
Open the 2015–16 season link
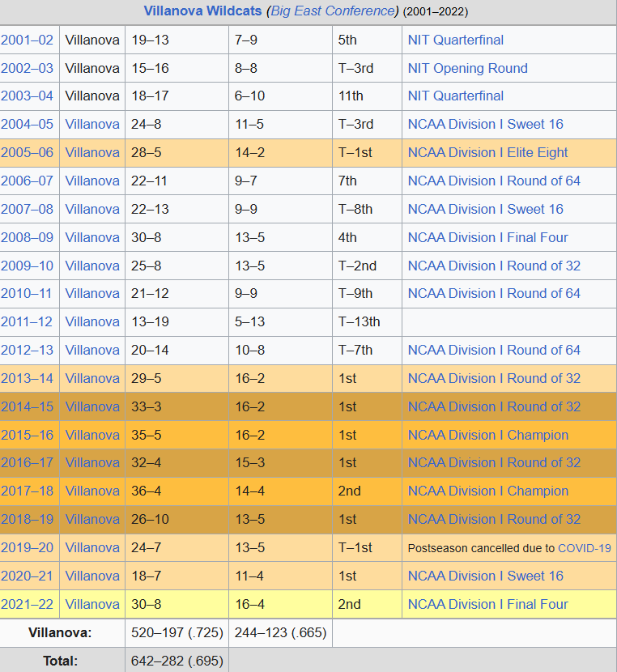click(27, 435)
